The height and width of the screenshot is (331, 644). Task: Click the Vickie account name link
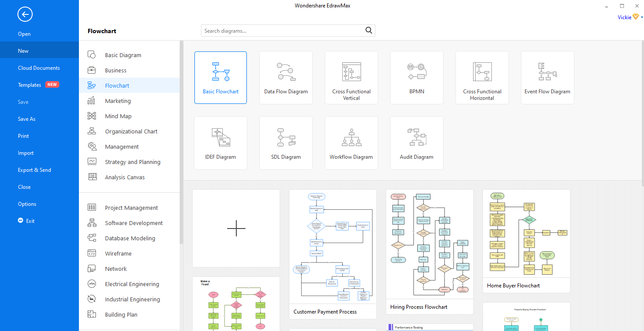[624, 17]
